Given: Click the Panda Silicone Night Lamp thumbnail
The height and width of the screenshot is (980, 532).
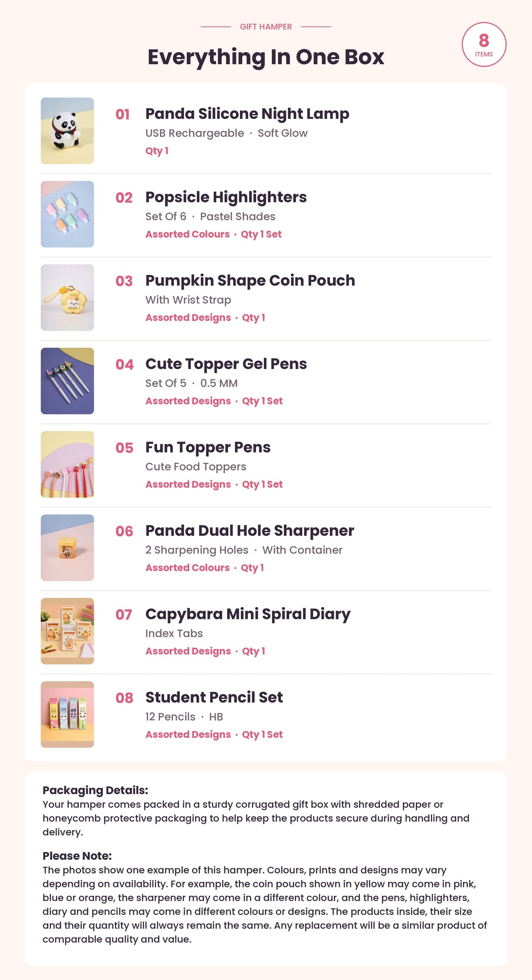Looking at the screenshot, I should pos(67,131).
